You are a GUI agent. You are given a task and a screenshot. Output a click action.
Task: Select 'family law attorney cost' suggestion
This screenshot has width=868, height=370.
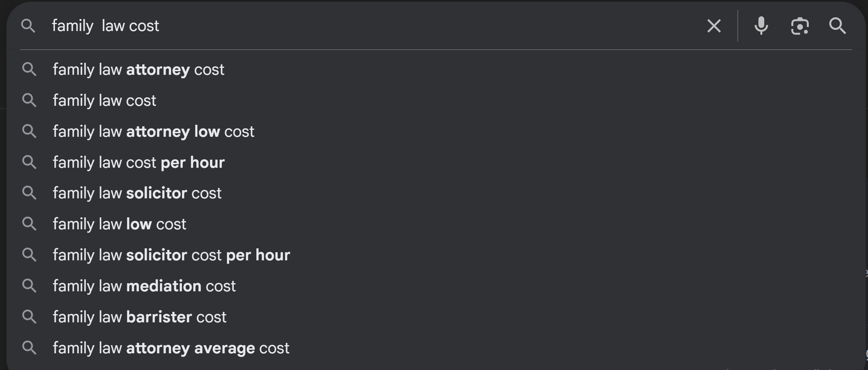click(138, 70)
